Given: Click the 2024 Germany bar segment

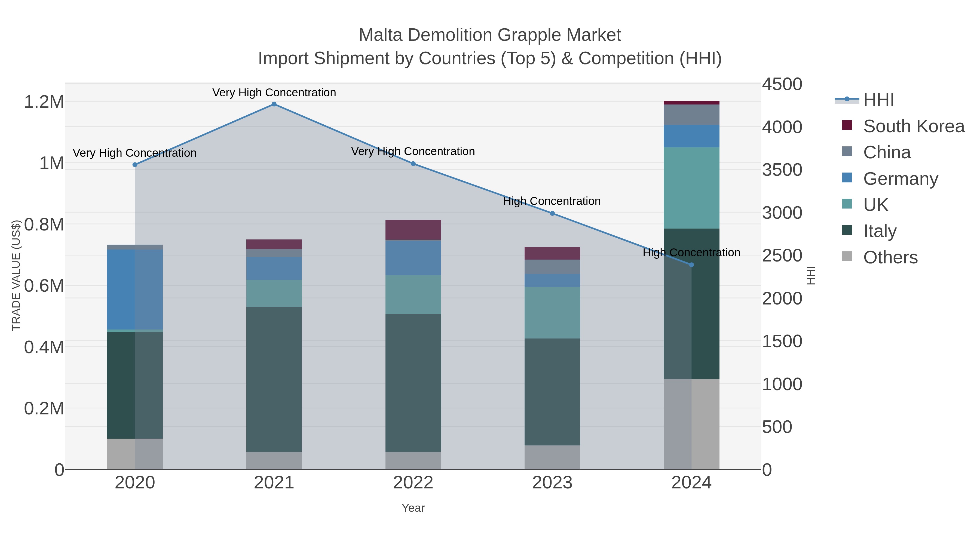Looking at the screenshot, I should tap(692, 136).
